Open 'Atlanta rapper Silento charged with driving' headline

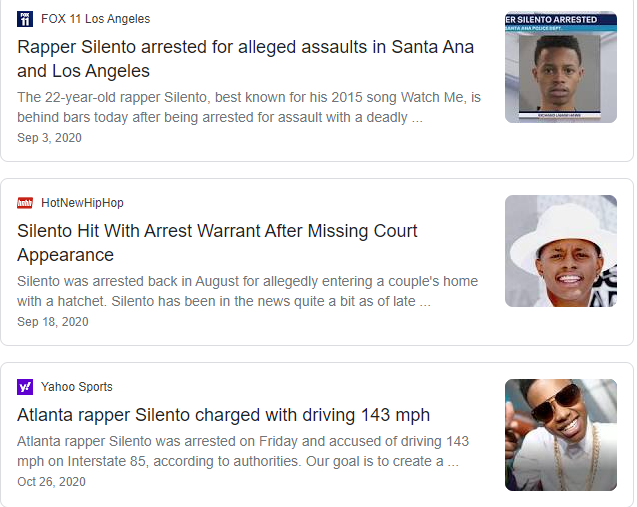[x=223, y=415]
